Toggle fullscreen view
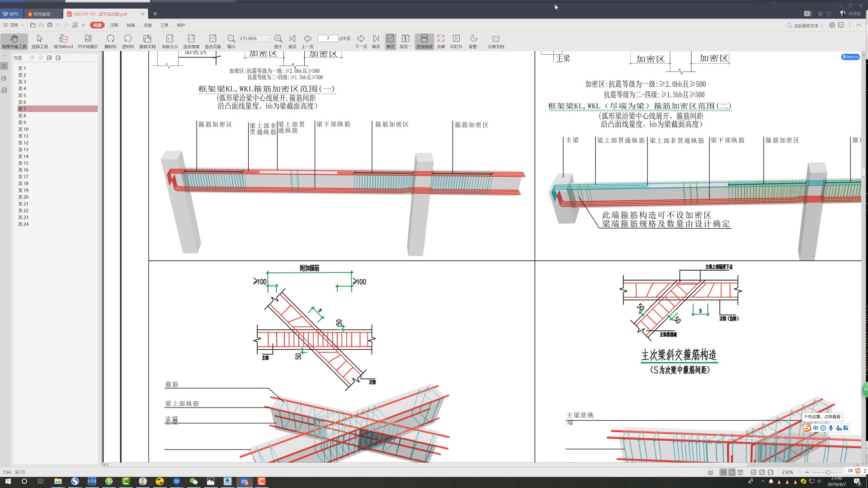 click(x=441, y=41)
